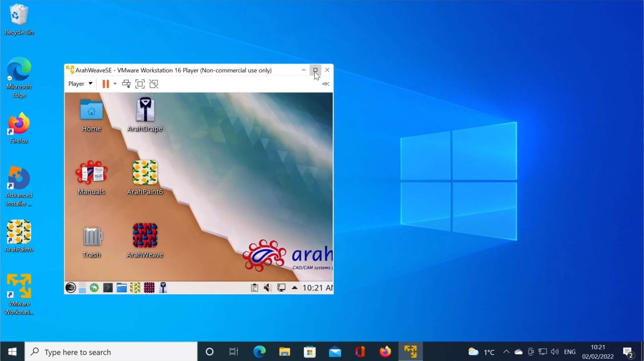
Task: Maximize the VMware Player window
Action: click(315, 70)
